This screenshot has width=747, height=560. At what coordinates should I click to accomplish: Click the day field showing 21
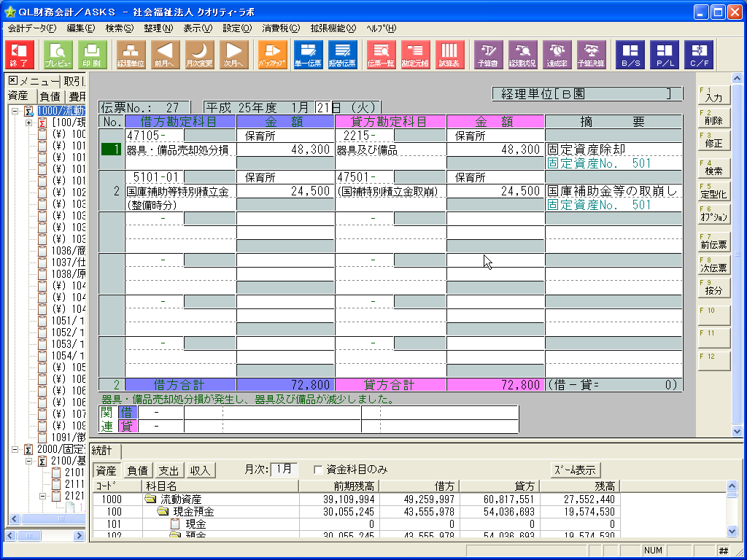pyautogui.click(x=323, y=108)
